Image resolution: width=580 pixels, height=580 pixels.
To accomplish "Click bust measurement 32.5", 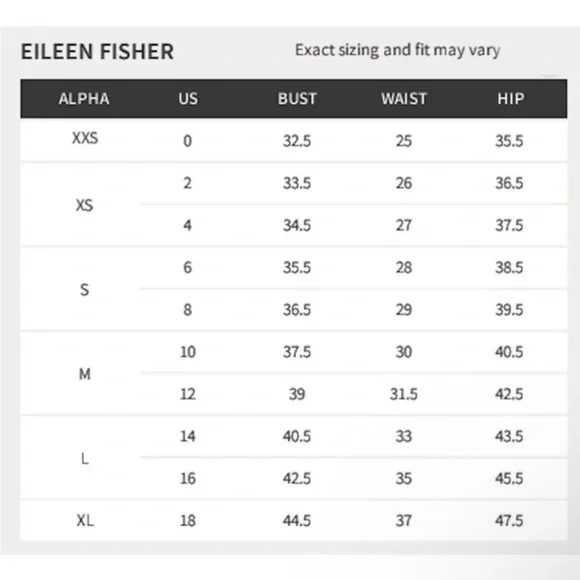I will pos(297,141).
